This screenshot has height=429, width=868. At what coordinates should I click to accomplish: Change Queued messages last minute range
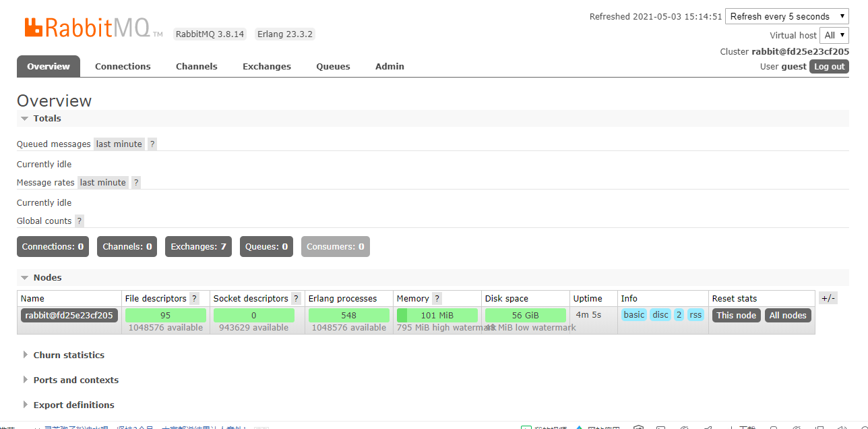coord(119,144)
